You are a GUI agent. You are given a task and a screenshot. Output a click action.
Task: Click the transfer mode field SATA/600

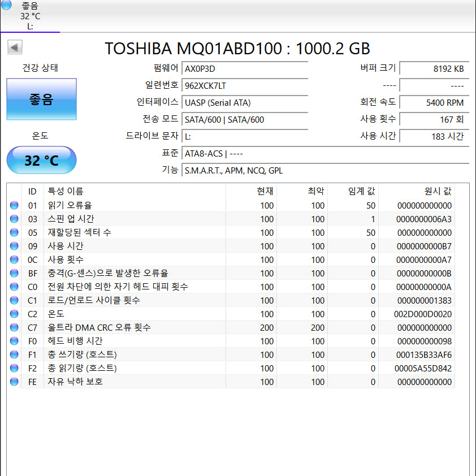245,120
